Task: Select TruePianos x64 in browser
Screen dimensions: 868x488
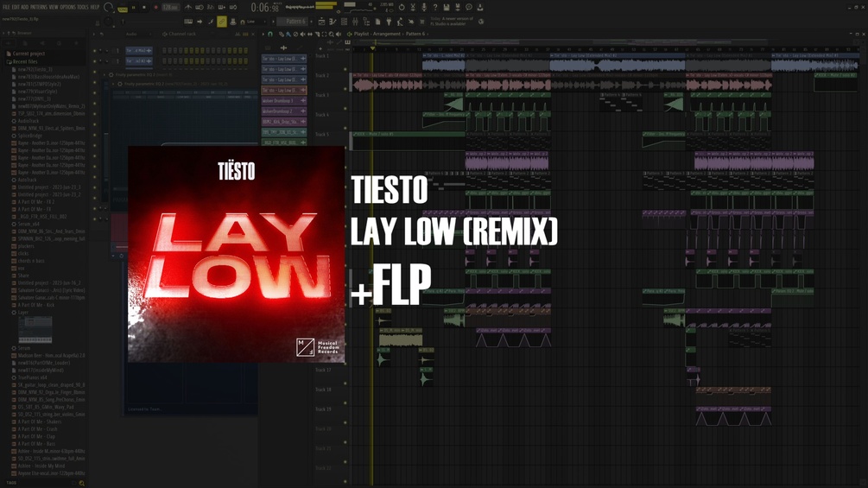Action: 30,377
